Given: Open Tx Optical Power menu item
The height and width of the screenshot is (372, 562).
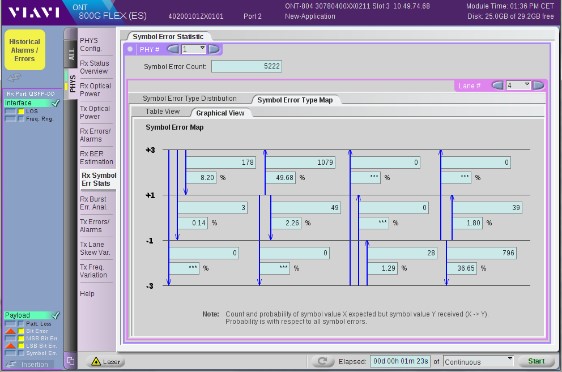Looking at the screenshot, I should tap(96, 112).
